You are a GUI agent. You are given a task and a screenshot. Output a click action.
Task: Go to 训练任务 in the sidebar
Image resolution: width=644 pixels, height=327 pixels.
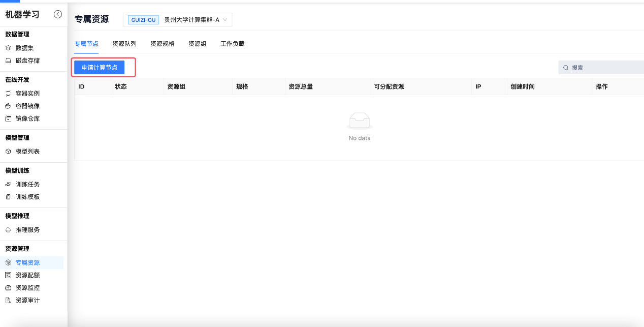coord(27,185)
